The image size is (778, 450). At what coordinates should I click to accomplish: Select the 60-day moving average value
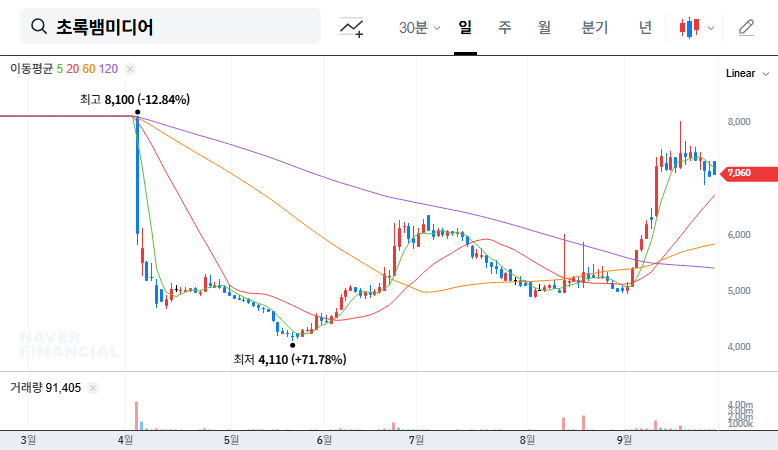click(89, 68)
